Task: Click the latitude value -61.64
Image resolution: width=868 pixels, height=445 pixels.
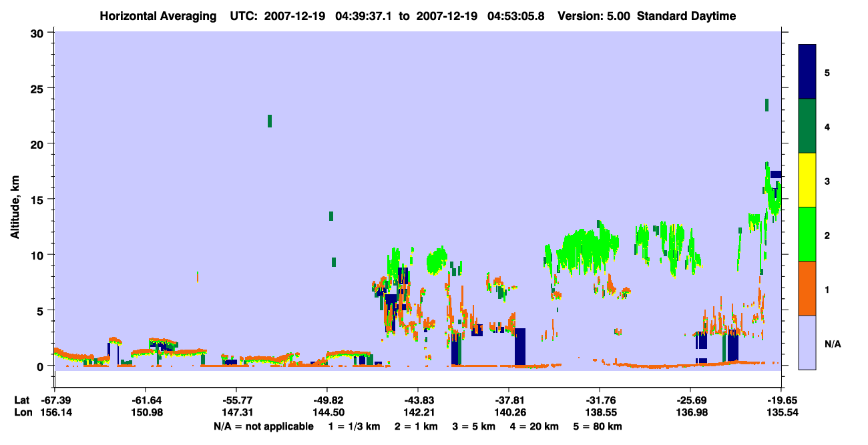Action: tap(146, 400)
